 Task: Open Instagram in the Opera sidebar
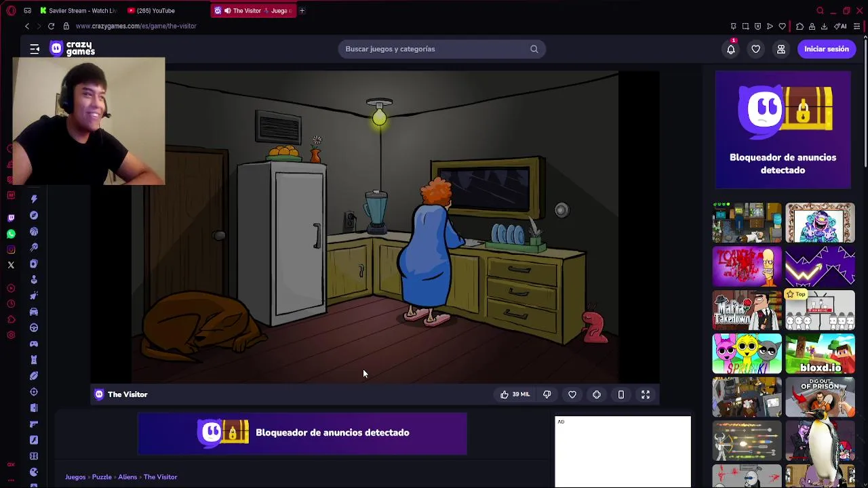pos(11,249)
